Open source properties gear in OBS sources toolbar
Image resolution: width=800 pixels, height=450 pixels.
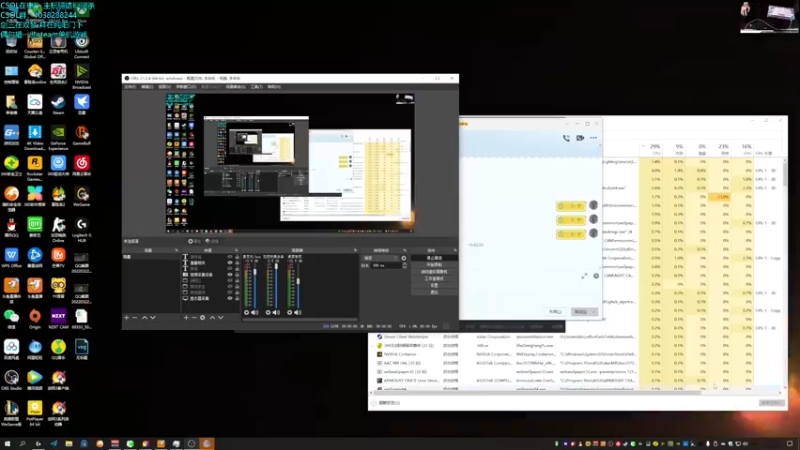[x=203, y=317]
